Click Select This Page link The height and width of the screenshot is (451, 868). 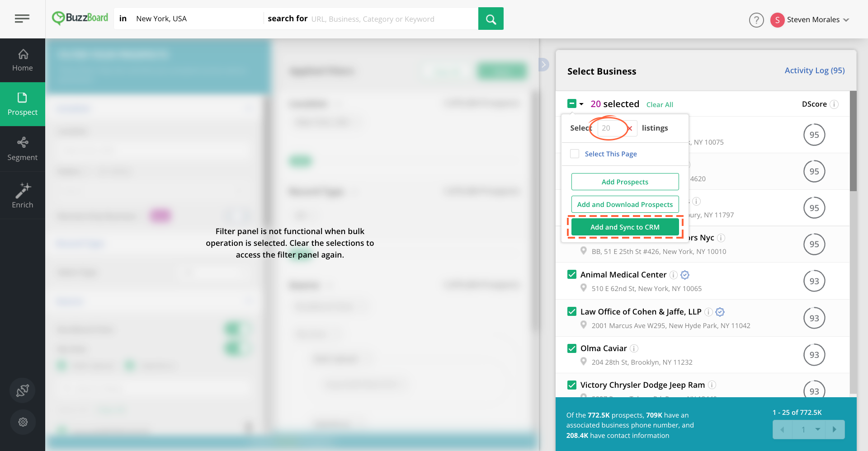pyautogui.click(x=611, y=154)
